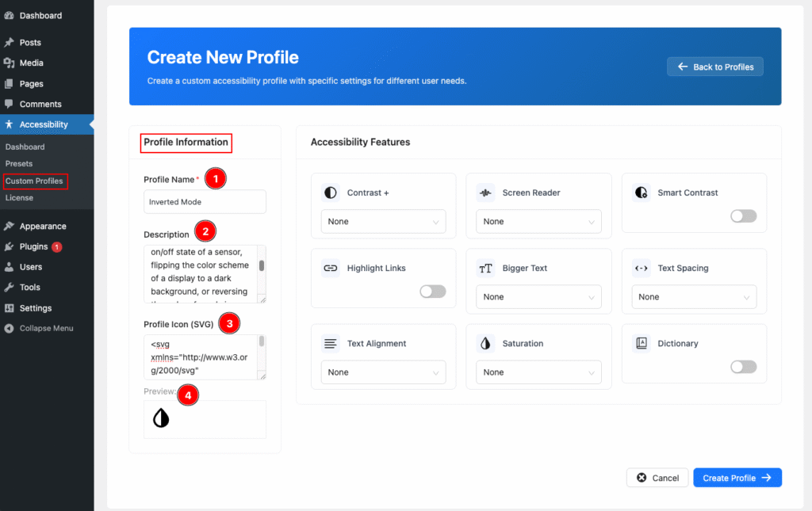Turn on the Highlight Links switch
The height and width of the screenshot is (511, 812).
point(432,291)
